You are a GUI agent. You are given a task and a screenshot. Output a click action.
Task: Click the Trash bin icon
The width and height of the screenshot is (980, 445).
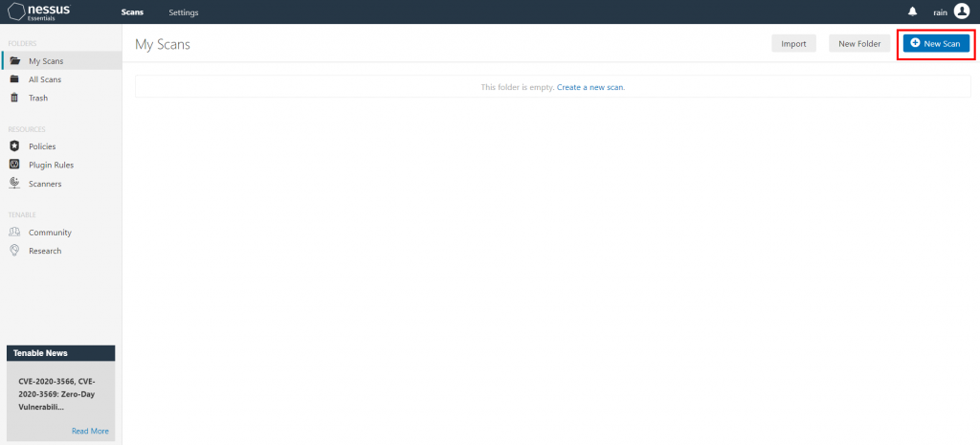pyautogui.click(x=14, y=98)
